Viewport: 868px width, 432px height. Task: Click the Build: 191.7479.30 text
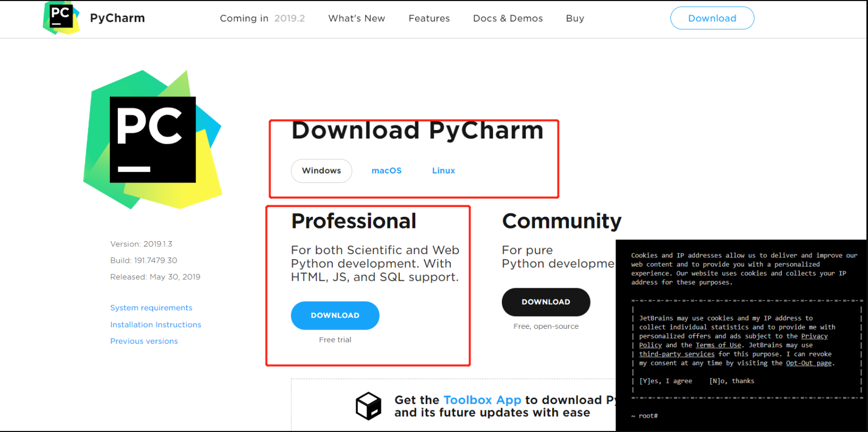(x=144, y=260)
